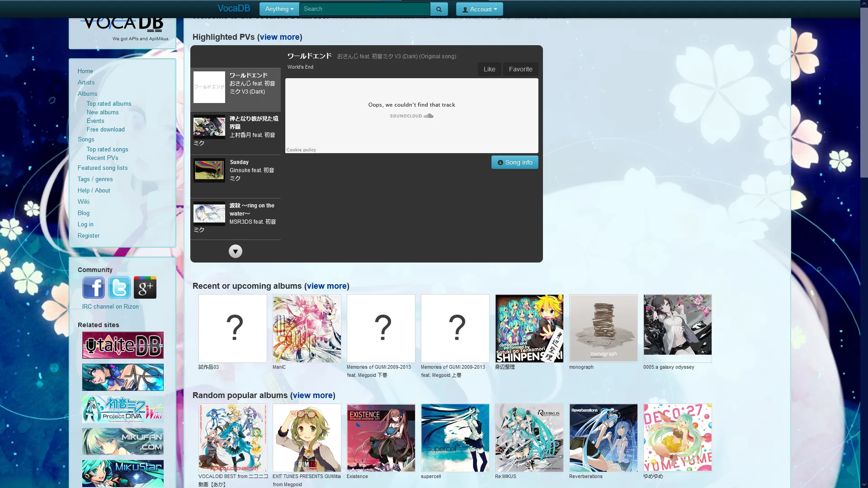This screenshot has height=488, width=868.
Task: Open the Artists menu item
Action: click(x=86, y=82)
